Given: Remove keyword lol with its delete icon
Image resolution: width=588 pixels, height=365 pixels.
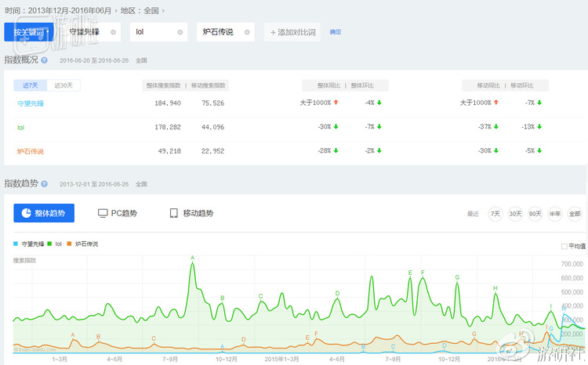Looking at the screenshot, I should pyautogui.click(x=180, y=32).
